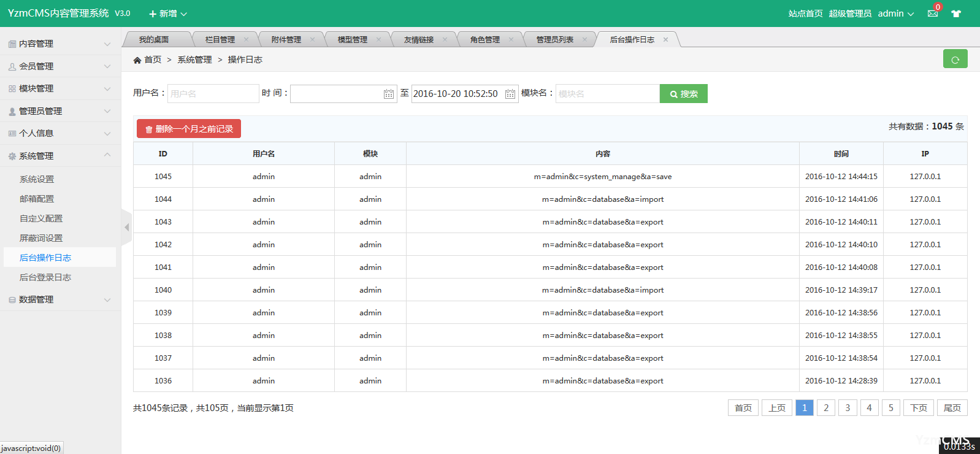Collapse the sidebar with arrow handle
Viewport: 980px width, 454px height.
[x=126, y=228]
